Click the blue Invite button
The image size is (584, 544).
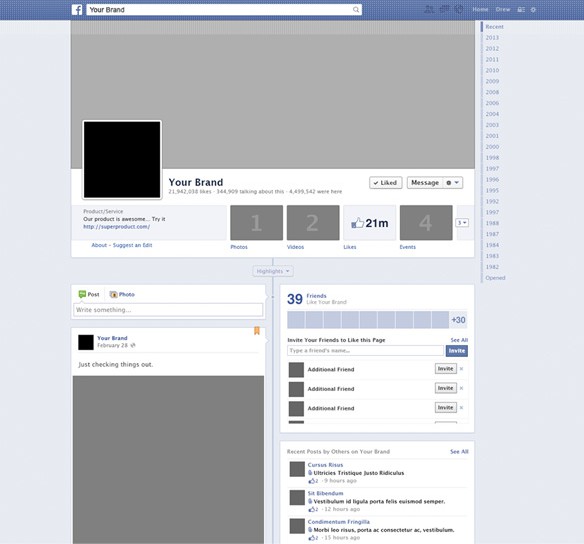(x=457, y=351)
